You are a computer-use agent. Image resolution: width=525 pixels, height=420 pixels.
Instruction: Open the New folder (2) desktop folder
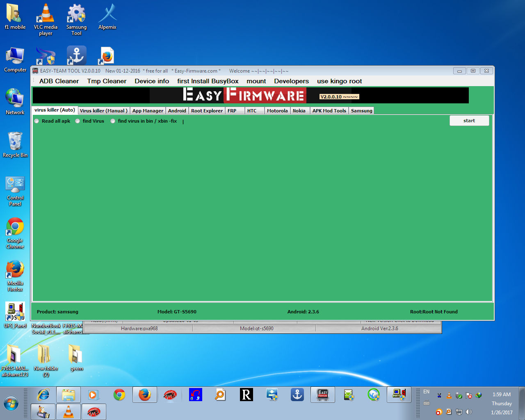pos(46,361)
